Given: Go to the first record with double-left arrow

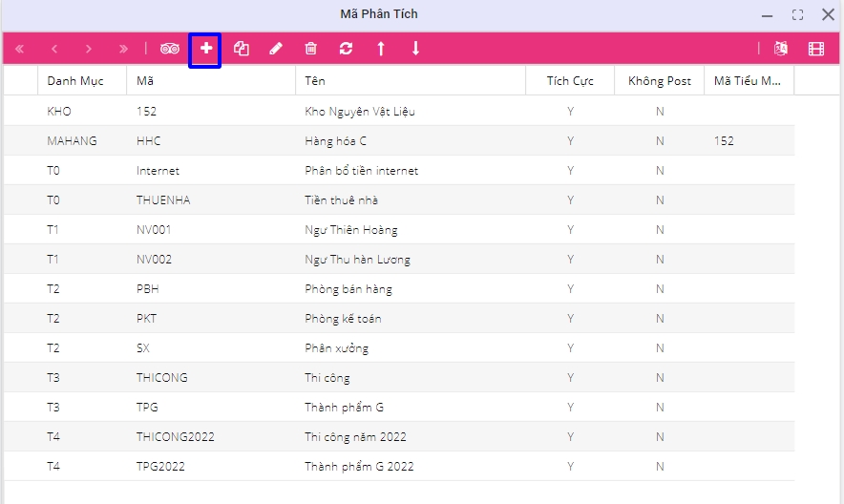Looking at the screenshot, I should coord(20,49).
